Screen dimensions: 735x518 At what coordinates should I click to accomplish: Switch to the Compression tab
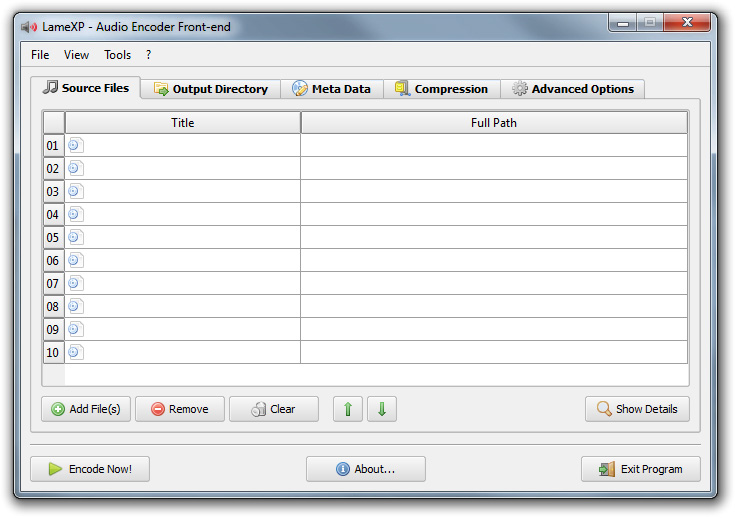click(442, 89)
